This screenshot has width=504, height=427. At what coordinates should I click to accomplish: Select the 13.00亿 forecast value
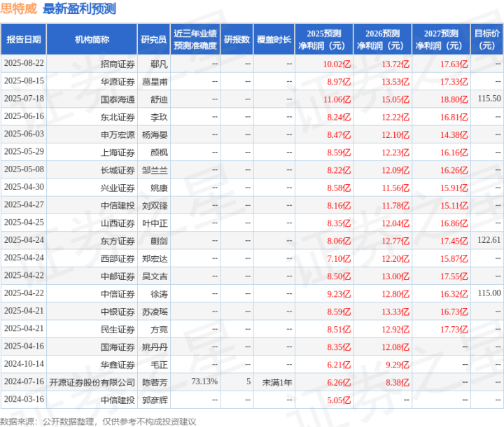[395, 276]
